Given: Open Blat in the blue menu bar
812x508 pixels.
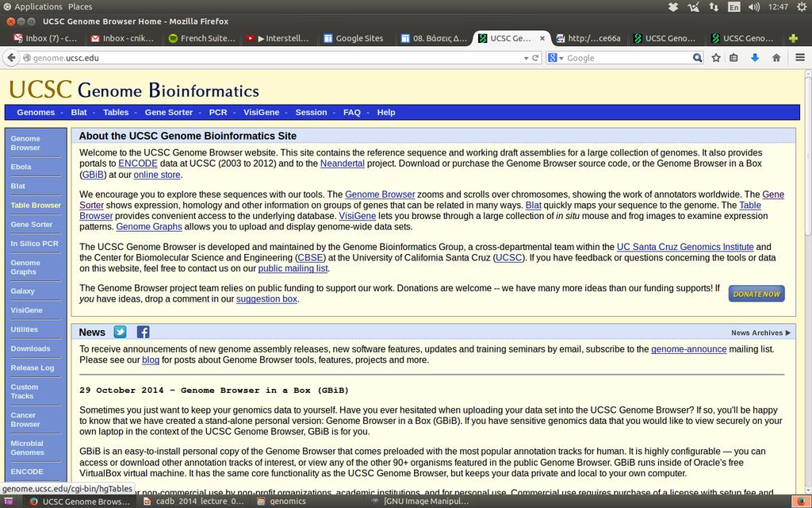Looking at the screenshot, I should tap(79, 112).
